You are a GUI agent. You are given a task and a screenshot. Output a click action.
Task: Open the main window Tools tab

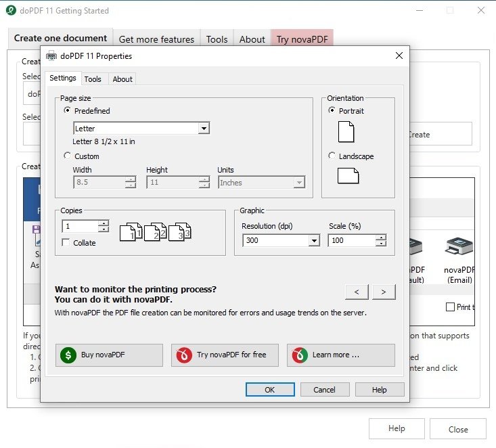pyautogui.click(x=217, y=39)
